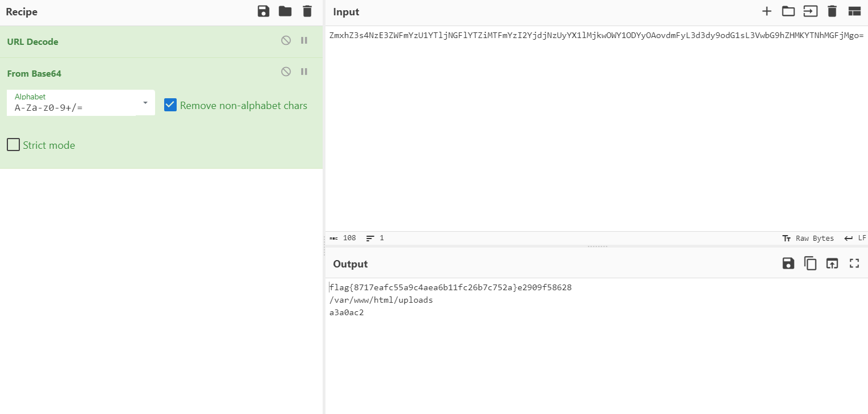Disable the URL Decode operation
The image size is (868, 414).
(x=286, y=40)
